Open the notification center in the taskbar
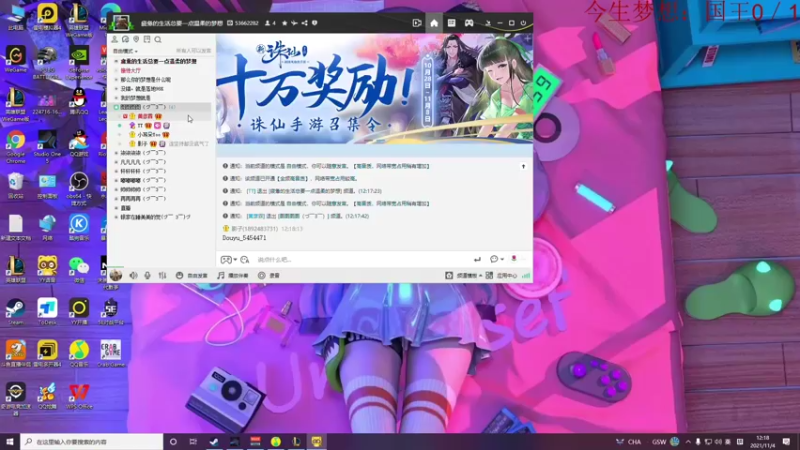 tap(786, 441)
